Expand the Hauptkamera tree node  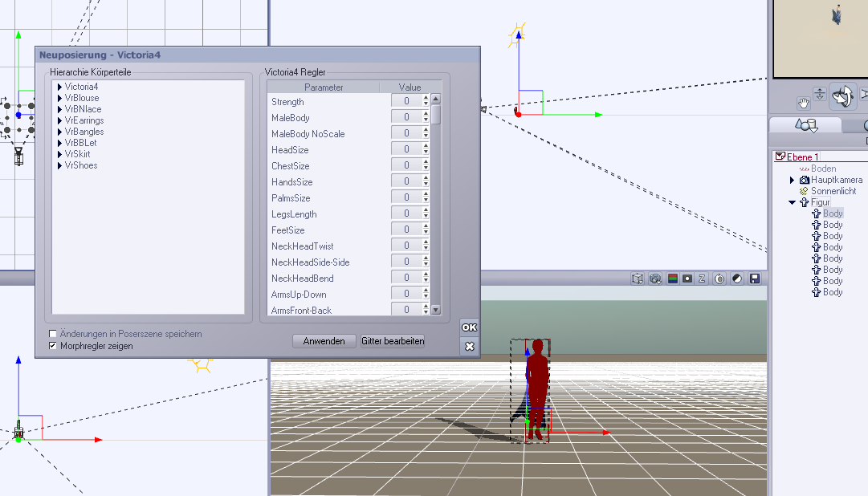point(792,180)
